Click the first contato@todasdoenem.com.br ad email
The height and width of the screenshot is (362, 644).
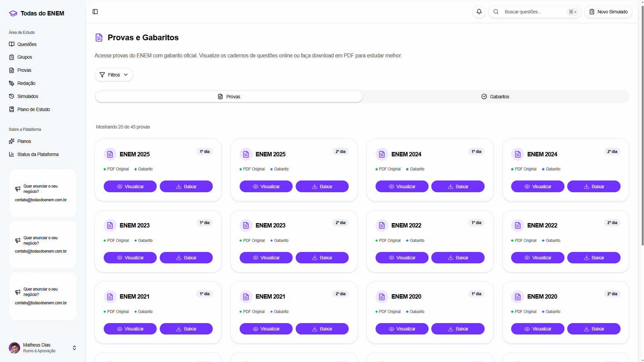point(41,200)
